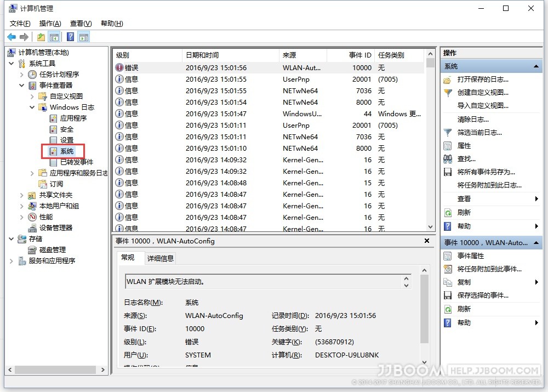Expand the 任务计划程序 tree node
Image resolution: width=548 pixels, height=392 pixels.
click(22, 75)
